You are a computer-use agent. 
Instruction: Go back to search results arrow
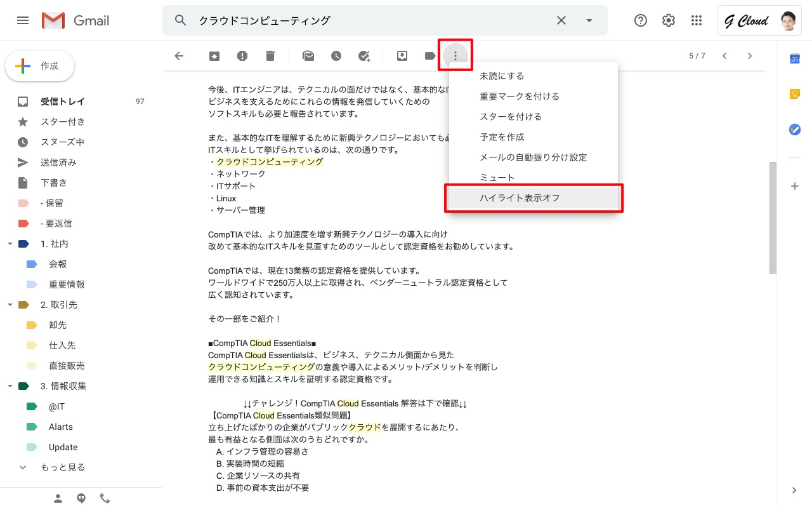(179, 56)
